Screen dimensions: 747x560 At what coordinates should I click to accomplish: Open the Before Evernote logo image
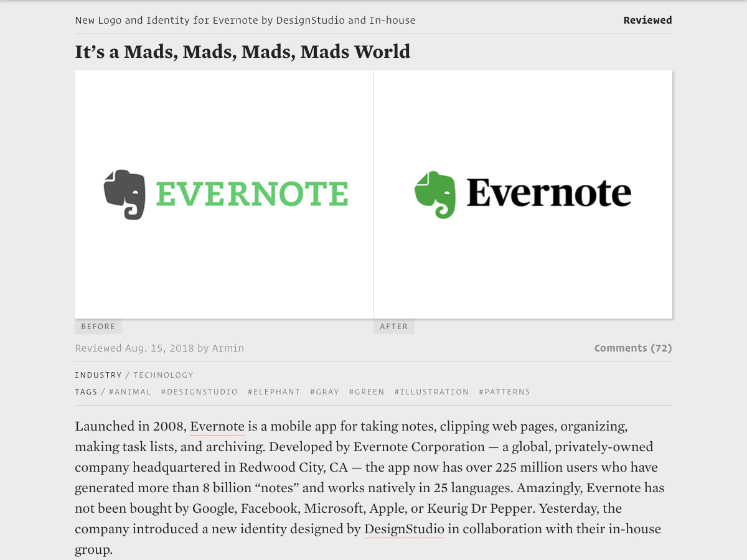point(224,194)
